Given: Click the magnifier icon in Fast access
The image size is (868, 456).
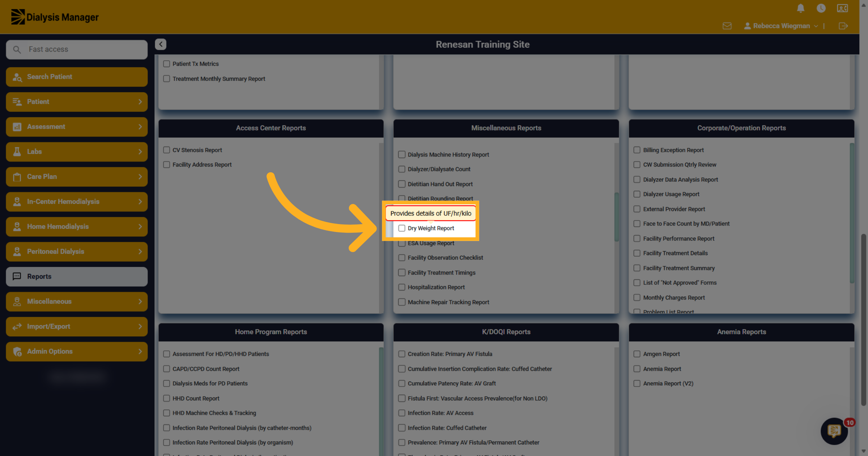Looking at the screenshot, I should click(x=17, y=50).
